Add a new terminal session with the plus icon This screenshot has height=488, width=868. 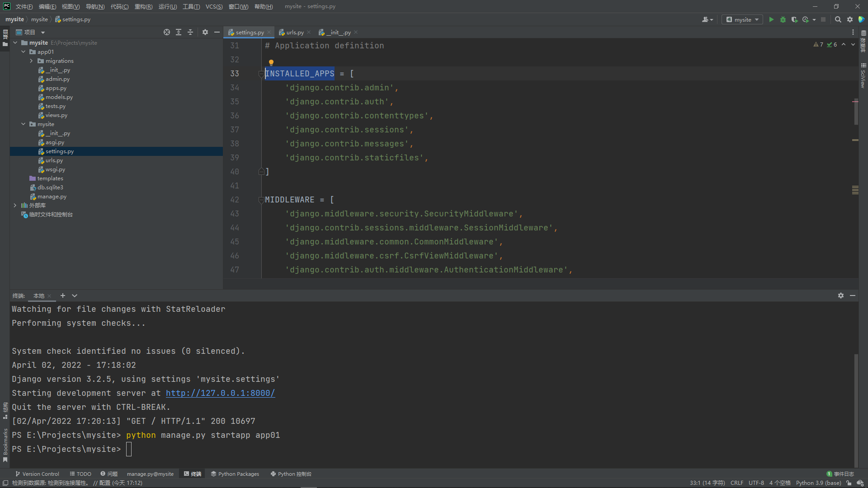click(63, 296)
